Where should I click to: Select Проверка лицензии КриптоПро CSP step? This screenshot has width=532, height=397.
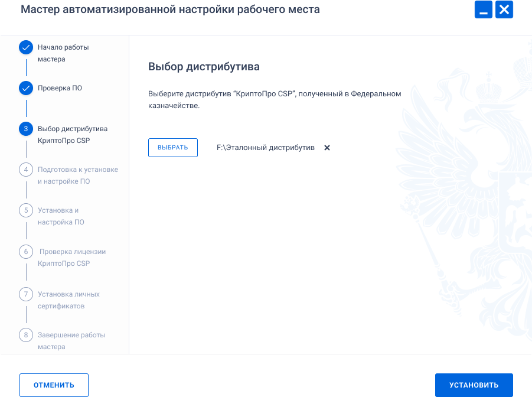72,258
